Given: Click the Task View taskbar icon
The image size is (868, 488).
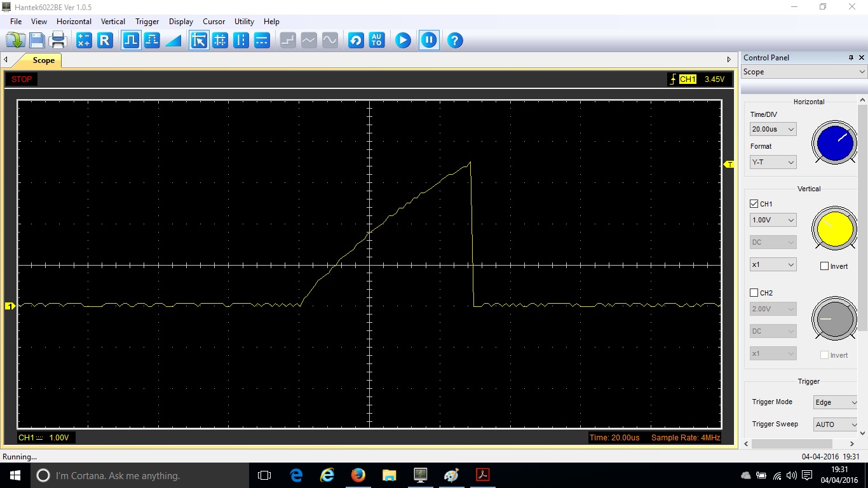Looking at the screenshot, I should point(264,475).
